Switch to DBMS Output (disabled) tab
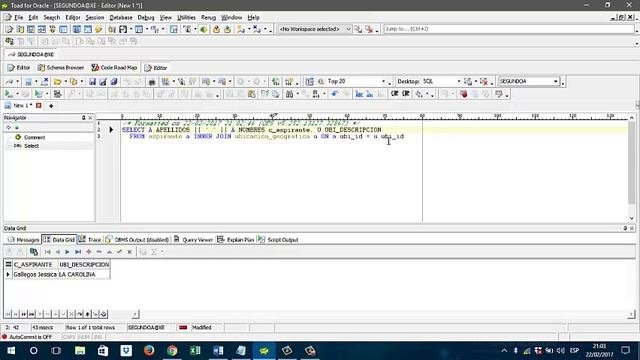The height and width of the screenshot is (360, 640). [x=137, y=240]
